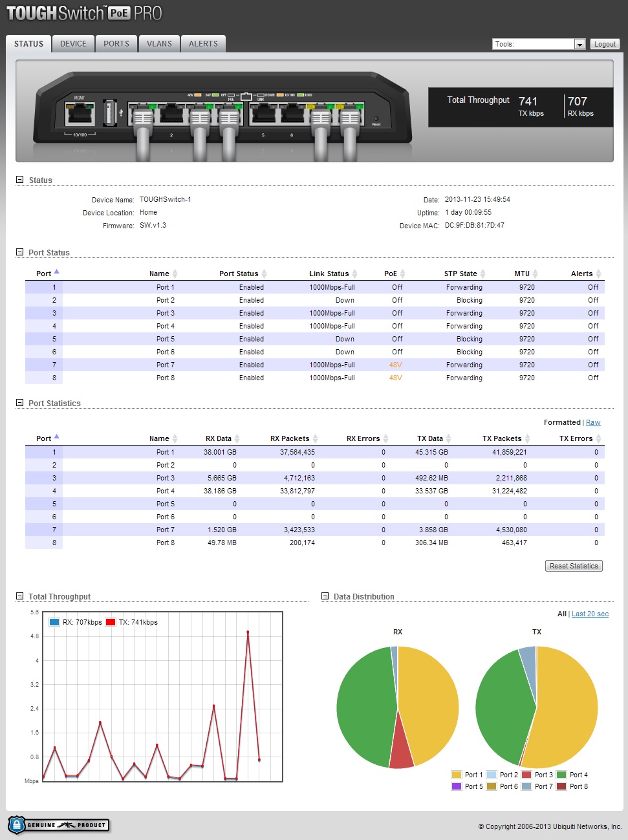The width and height of the screenshot is (628, 840).
Task: Click Port 4 green legend swatch
Action: (x=561, y=775)
